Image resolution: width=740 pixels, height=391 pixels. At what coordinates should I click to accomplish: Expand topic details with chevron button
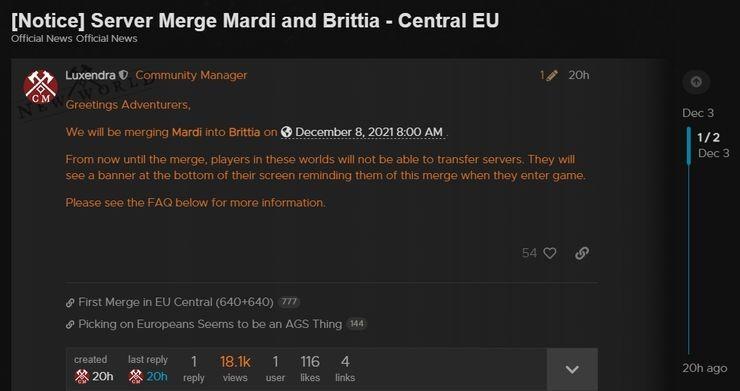pos(572,369)
